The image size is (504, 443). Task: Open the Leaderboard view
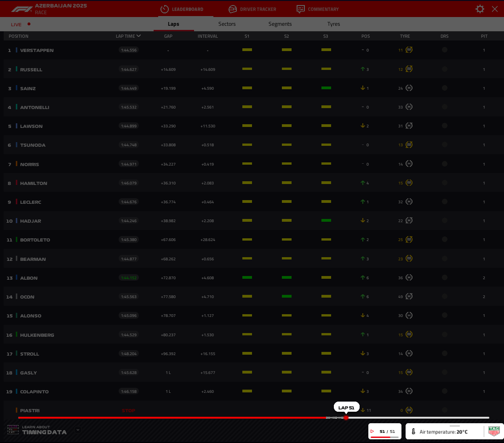pos(182,9)
